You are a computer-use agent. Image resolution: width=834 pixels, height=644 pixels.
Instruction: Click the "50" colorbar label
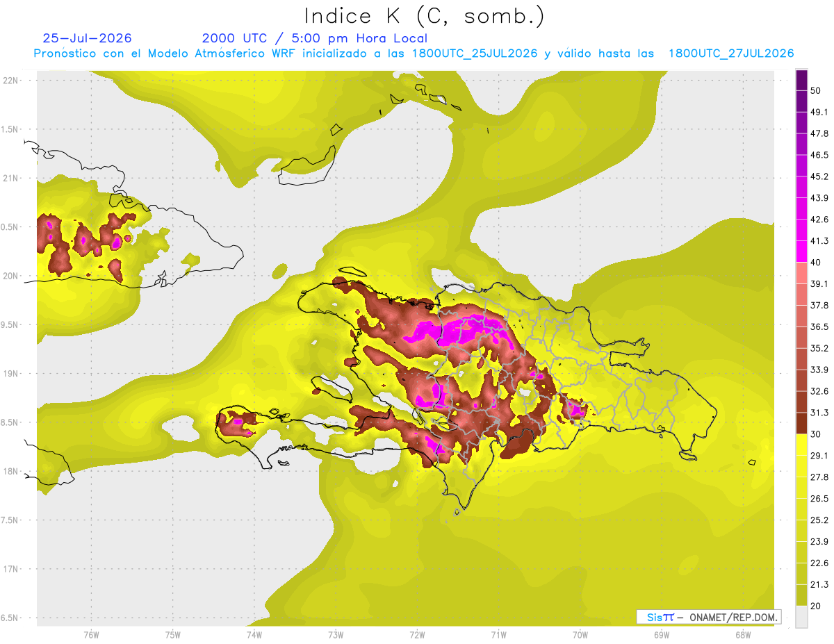tap(816, 91)
